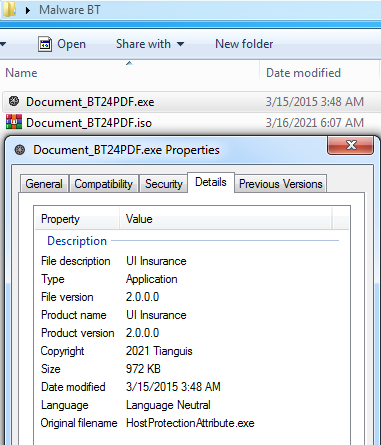The height and width of the screenshot is (445, 381).
Task: Switch to the Compatibility tab
Action: tap(103, 184)
